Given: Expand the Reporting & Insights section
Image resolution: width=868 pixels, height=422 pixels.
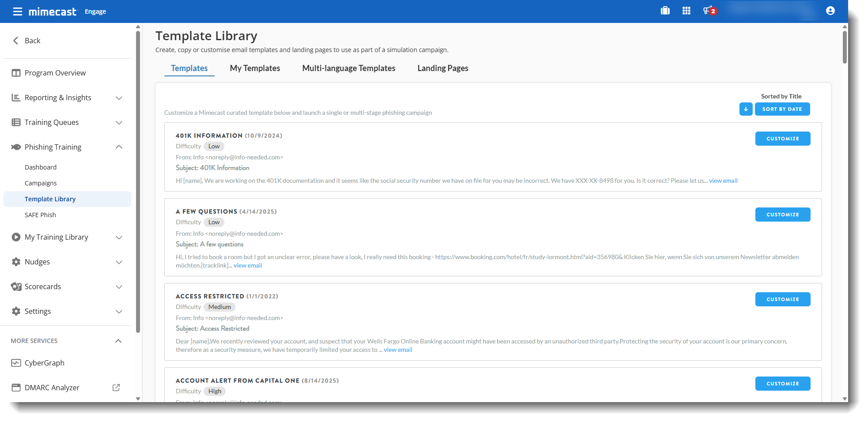Looking at the screenshot, I should pos(119,98).
